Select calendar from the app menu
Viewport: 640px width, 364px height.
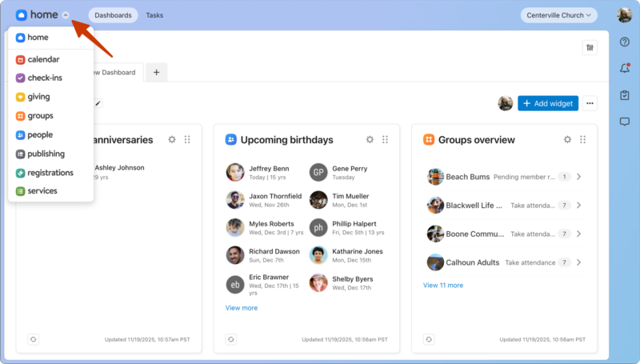43,59
